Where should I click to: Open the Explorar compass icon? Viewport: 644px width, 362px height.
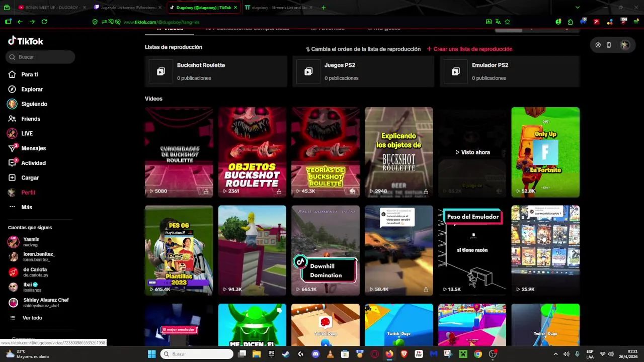[x=12, y=89]
